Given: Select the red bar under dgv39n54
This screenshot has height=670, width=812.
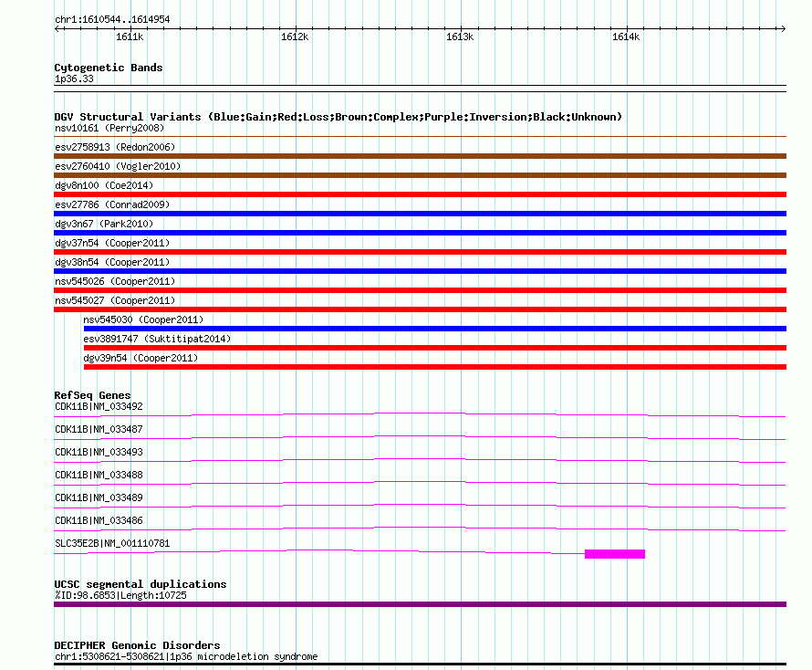Looking at the screenshot, I should [435, 367].
